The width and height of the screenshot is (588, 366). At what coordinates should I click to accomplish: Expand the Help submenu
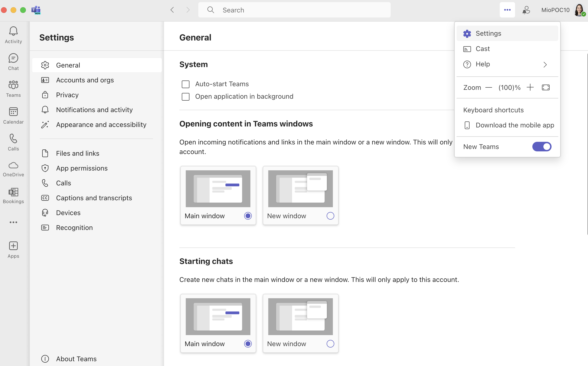[x=507, y=64]
